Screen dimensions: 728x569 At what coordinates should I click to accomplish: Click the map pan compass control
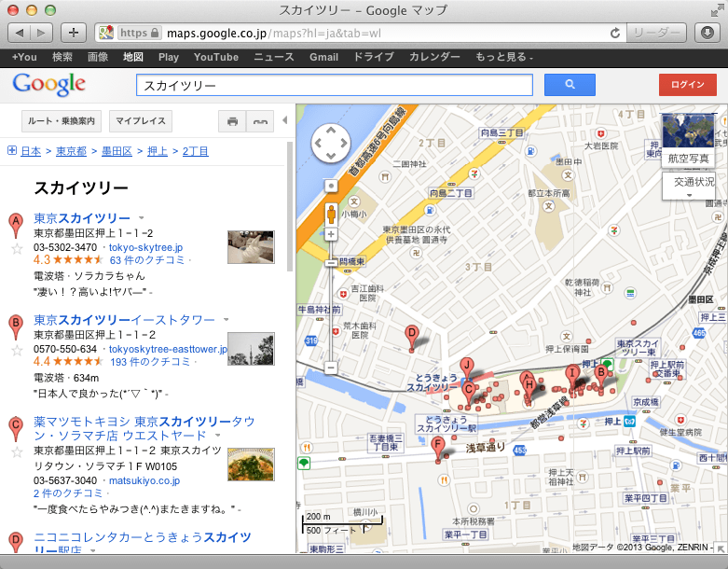click(331, 143)
